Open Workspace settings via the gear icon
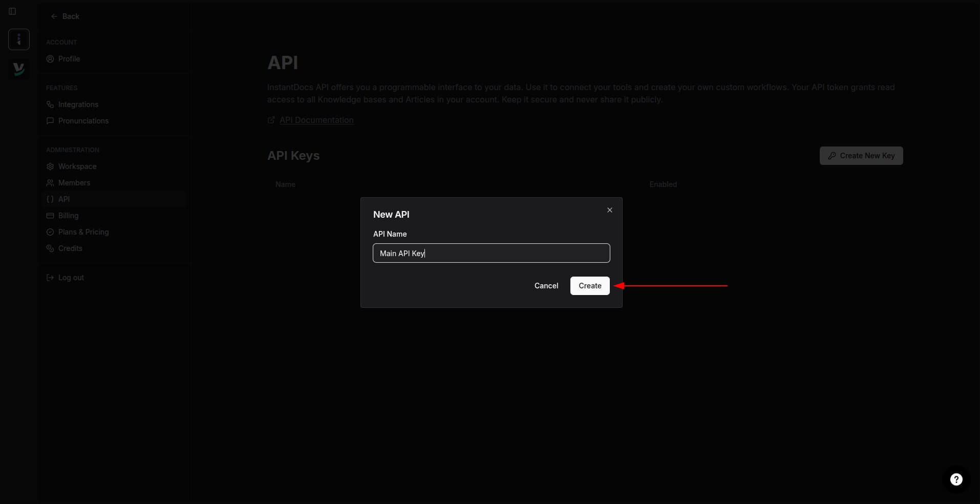980x504 pixels. 50,166
